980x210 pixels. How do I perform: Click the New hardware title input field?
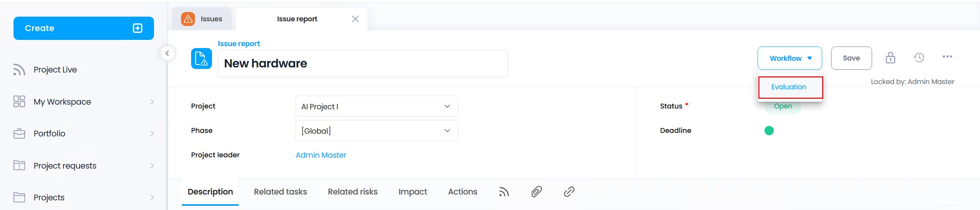point(363,64)
